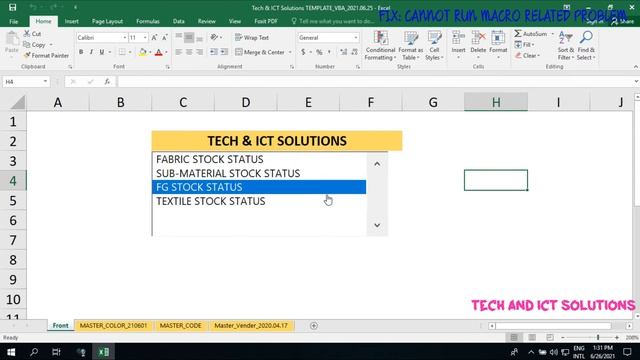
Task: Apply the yellow fill color bucket
Action: [x=142, y=52]
